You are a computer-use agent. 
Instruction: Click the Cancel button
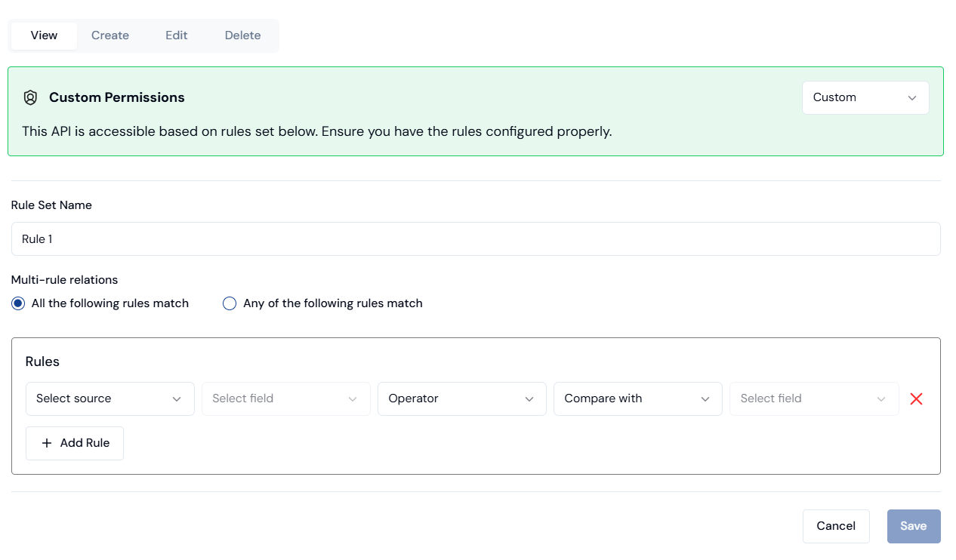coord(836,526)
